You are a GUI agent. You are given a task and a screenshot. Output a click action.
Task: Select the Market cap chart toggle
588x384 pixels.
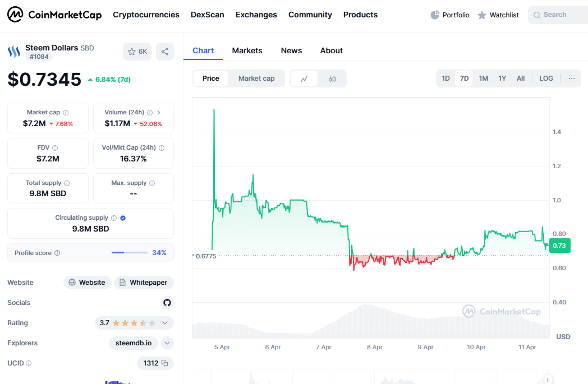(x=256, y=78)
